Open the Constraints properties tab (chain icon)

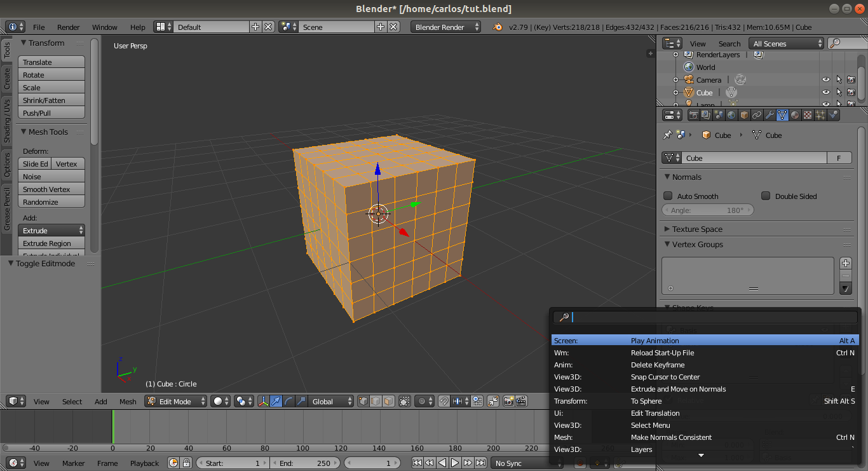click(757, 115)
